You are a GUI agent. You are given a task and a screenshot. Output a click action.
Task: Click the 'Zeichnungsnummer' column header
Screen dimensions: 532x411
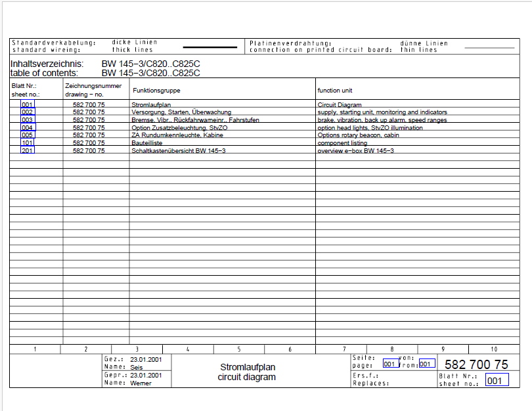[93, 86]
